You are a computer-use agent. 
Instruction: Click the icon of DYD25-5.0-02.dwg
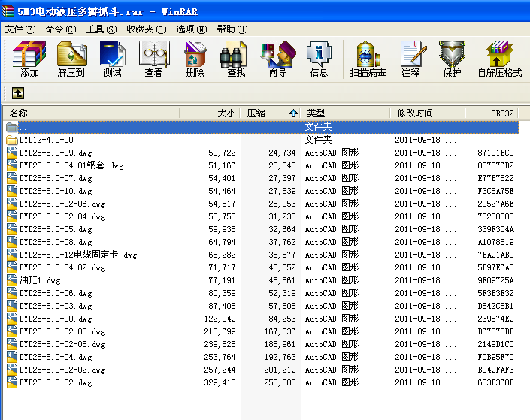tap(12, 382)
